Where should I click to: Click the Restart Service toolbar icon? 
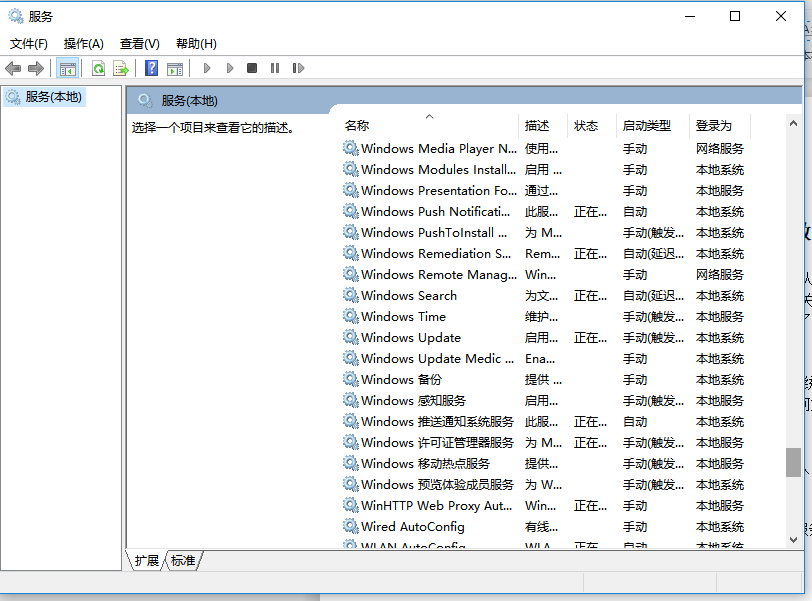pos(298,68)
